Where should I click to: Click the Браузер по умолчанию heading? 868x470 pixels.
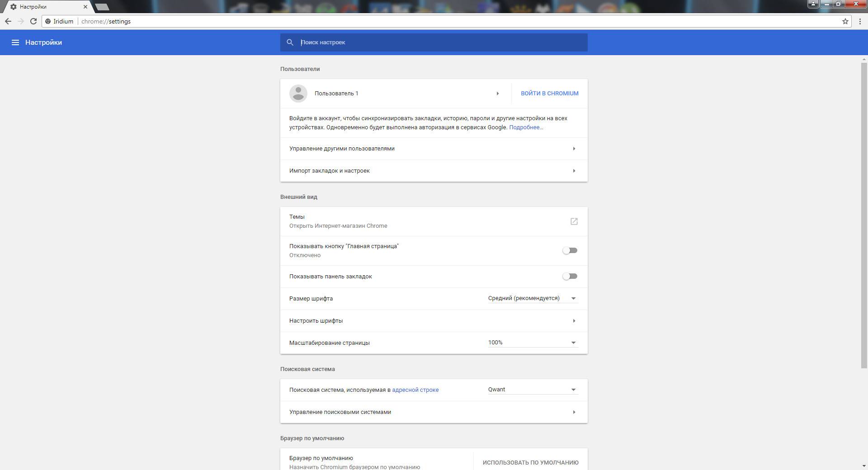click(312, 438)
